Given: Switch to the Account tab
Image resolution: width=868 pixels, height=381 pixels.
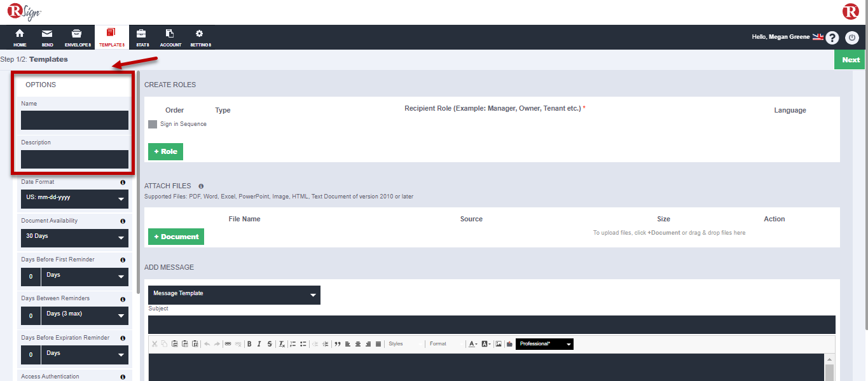Looking at the screenshot, I should (170, 38).
